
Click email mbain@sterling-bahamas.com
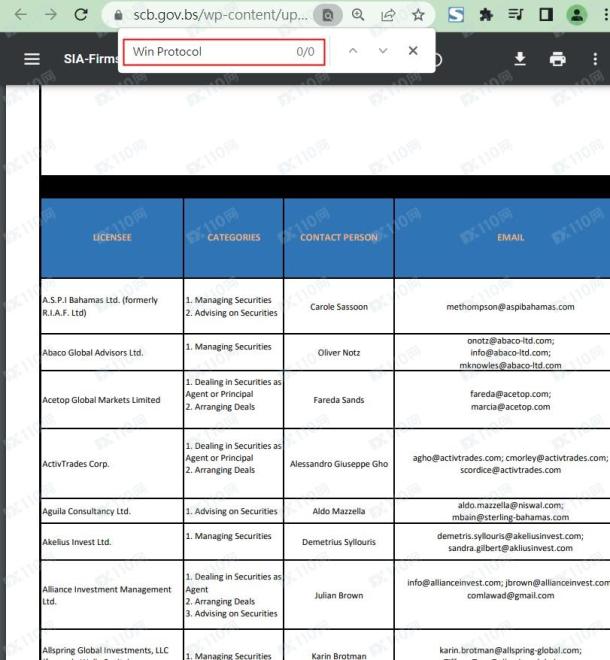[x=511, y=517]
